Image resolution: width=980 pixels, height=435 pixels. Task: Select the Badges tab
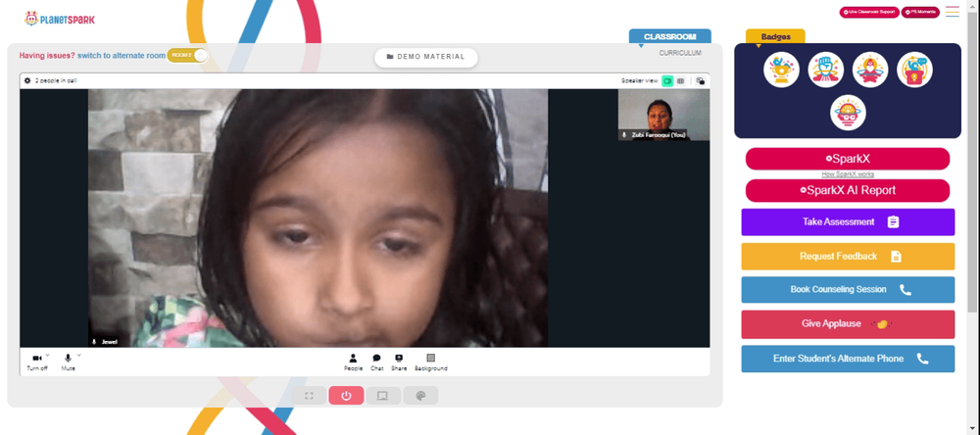(775, 37)
